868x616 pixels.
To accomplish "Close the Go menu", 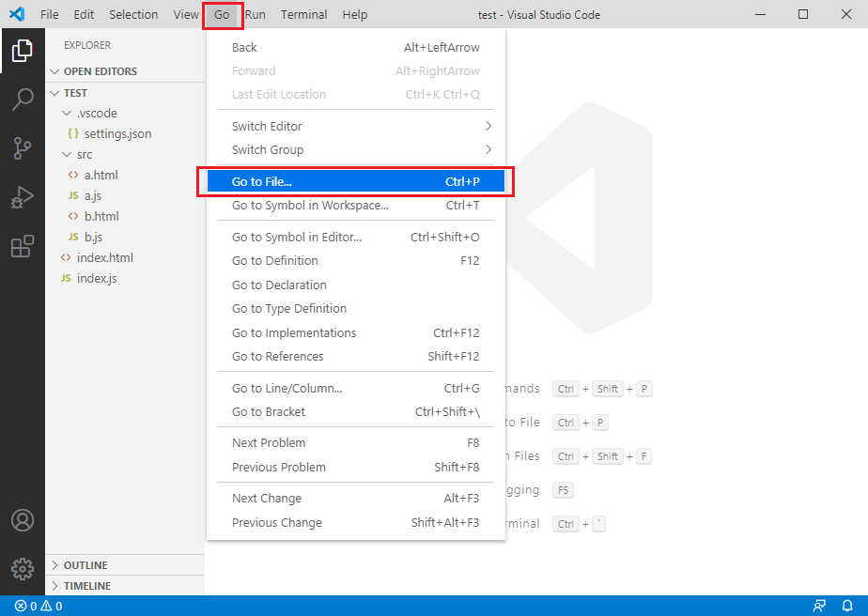I will [x=222, y=14].
